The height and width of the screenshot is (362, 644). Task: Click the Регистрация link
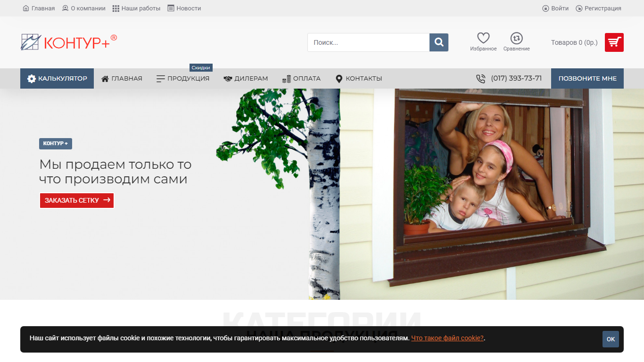coord(603,8)
